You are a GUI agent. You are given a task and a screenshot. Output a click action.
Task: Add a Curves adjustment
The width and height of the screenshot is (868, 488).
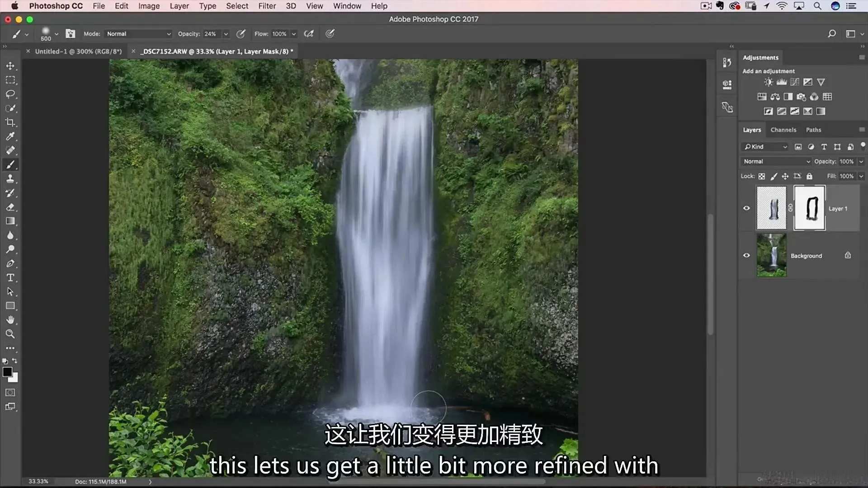tap(794, 82)
